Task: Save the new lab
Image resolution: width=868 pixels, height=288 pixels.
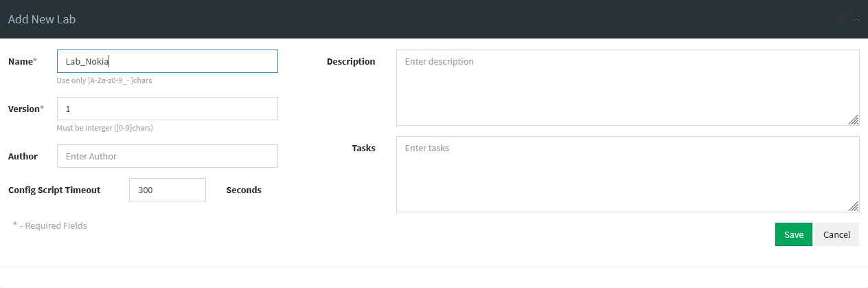Action: 794,234
